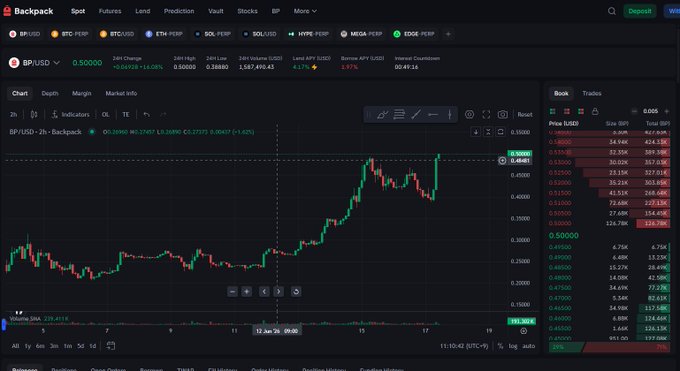Click the down-arrow chart pane icon
680x371 pixels.
476,131
